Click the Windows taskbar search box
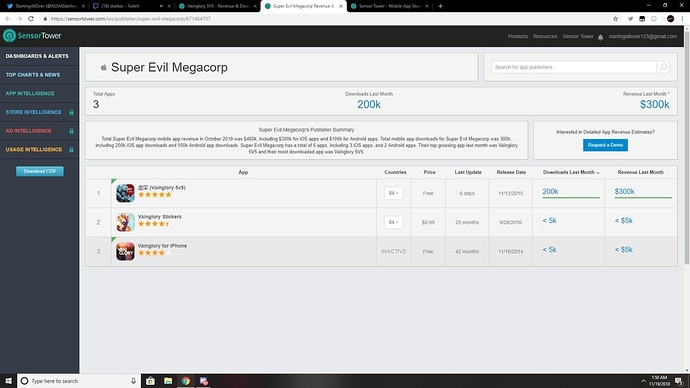The height and width of the screenshot is (388, 690). (x=79, y=381)
